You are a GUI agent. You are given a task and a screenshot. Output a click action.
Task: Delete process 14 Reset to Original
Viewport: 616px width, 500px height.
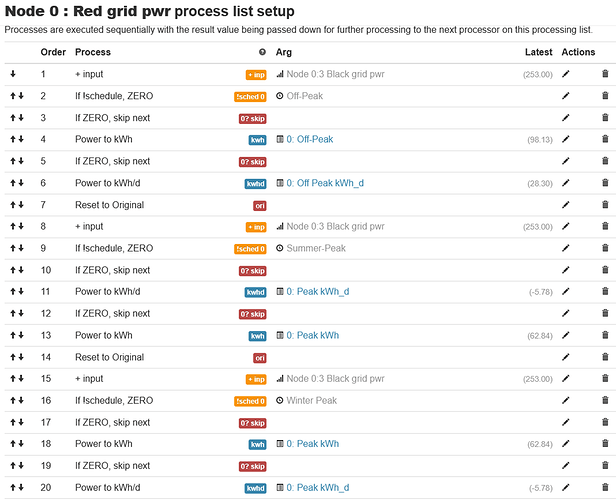[x=605, y=357]
